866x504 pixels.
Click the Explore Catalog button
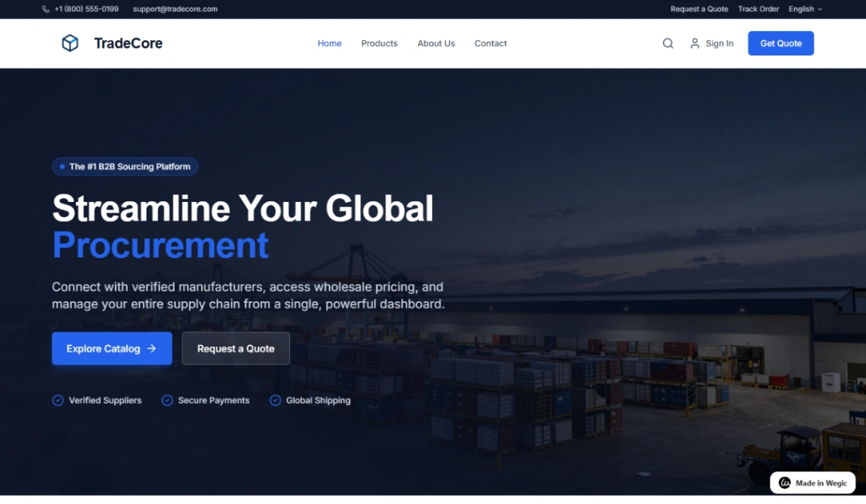(112, 348)
